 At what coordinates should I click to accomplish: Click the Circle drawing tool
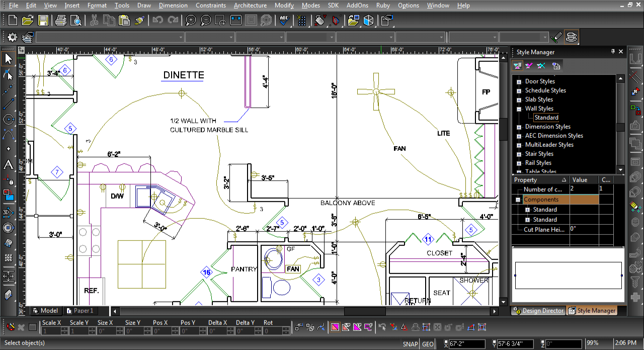[x=8, y=119]
